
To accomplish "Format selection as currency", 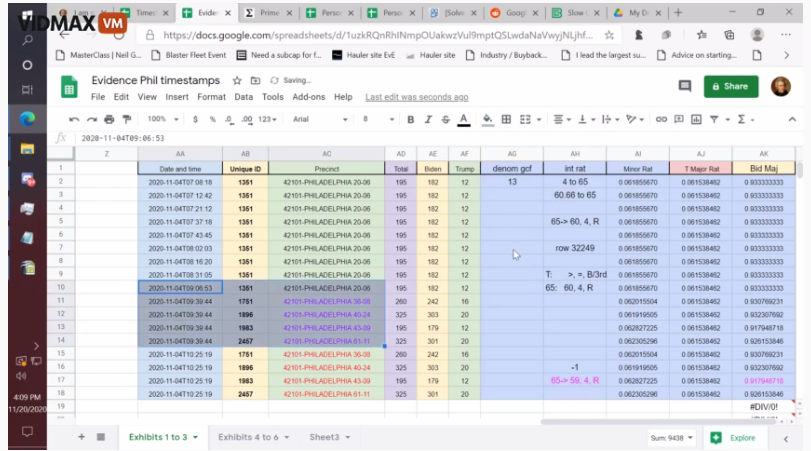I will point(195,119).
